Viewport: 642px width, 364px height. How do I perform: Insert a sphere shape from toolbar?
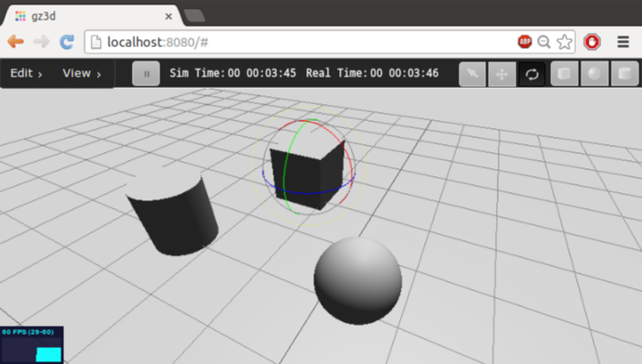[x=594, y=74]
